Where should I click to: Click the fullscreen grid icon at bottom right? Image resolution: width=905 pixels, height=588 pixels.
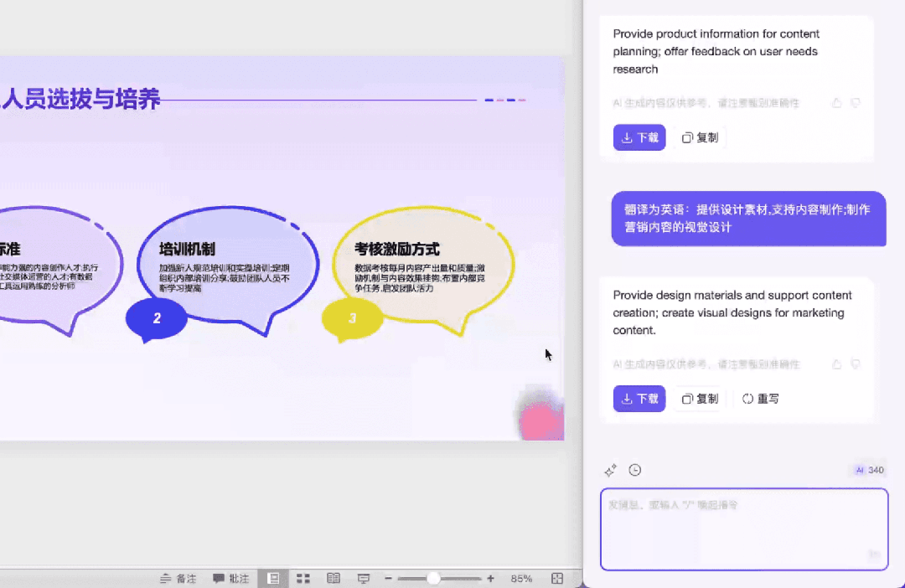click(556, 578)
